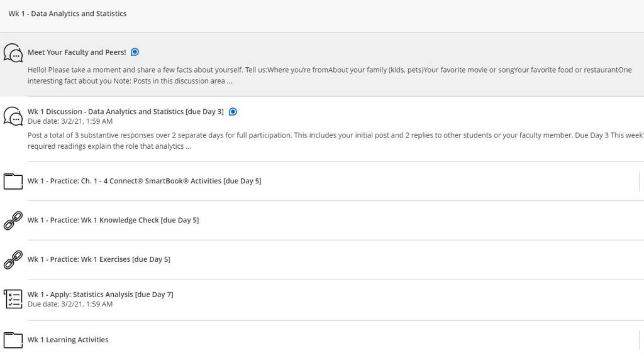Click discussion icon beside Meet Your Faculty and Peers

(13, 53)
